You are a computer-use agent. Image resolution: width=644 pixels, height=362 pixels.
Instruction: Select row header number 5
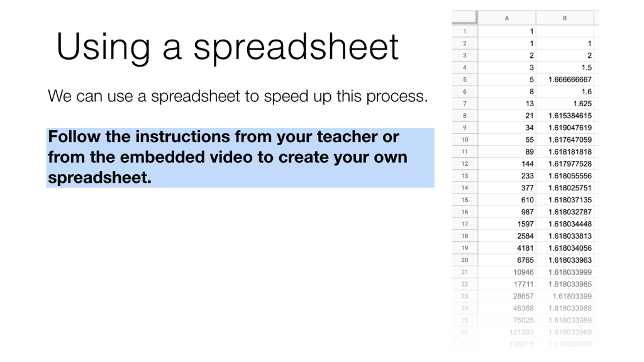click(x=464, y=80)
